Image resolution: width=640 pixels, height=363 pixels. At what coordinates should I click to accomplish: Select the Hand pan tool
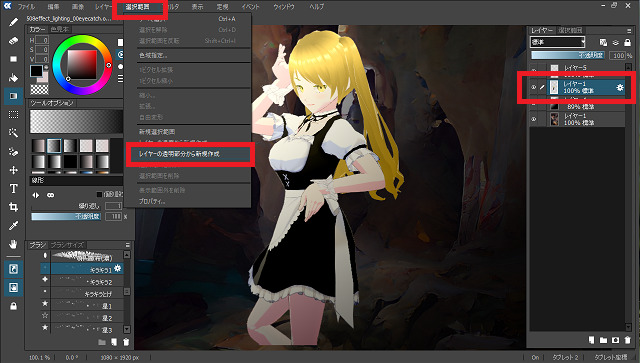point(13,244)
